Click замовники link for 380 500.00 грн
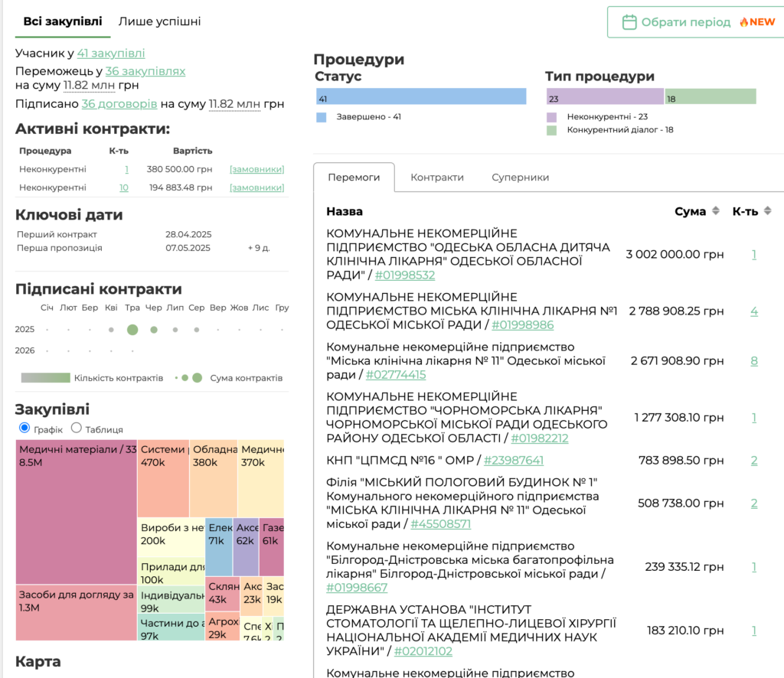 point(257,169)
